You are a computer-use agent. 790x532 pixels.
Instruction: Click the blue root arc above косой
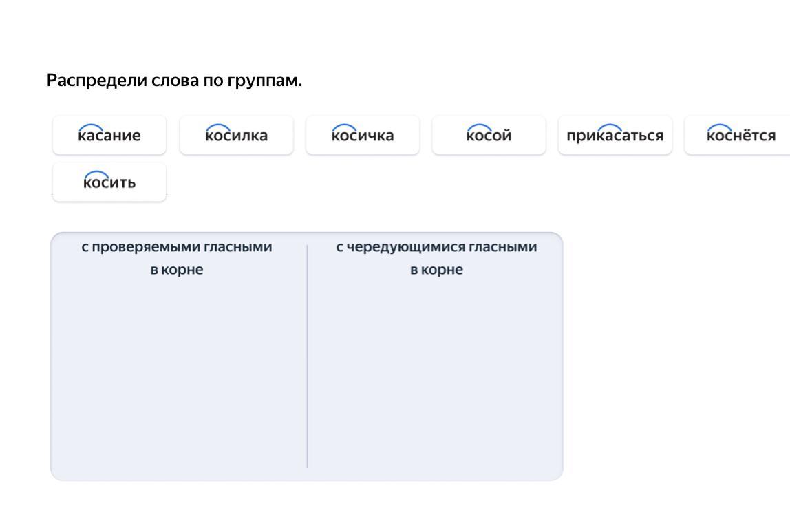(479, 127)
